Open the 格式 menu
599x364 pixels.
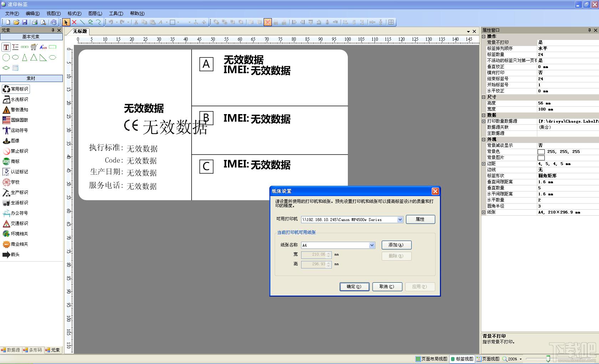tap(74, 14)
